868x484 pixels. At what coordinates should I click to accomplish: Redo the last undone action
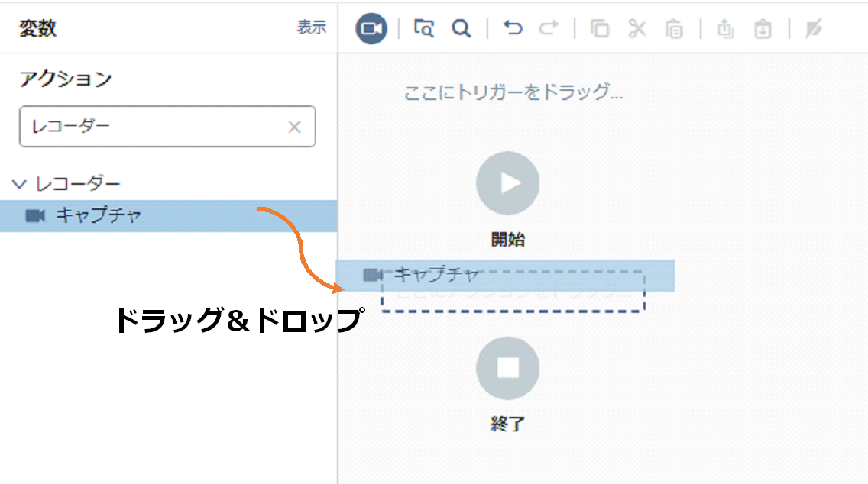549,27
